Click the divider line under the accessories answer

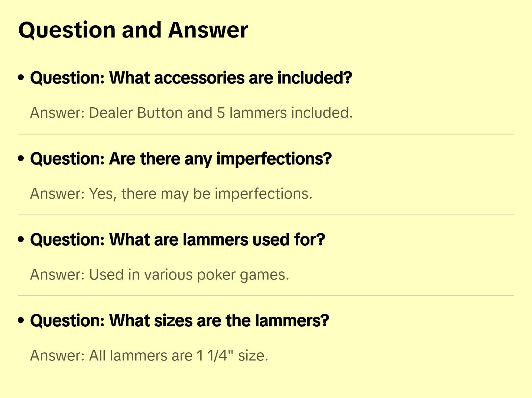pos(266,134)
